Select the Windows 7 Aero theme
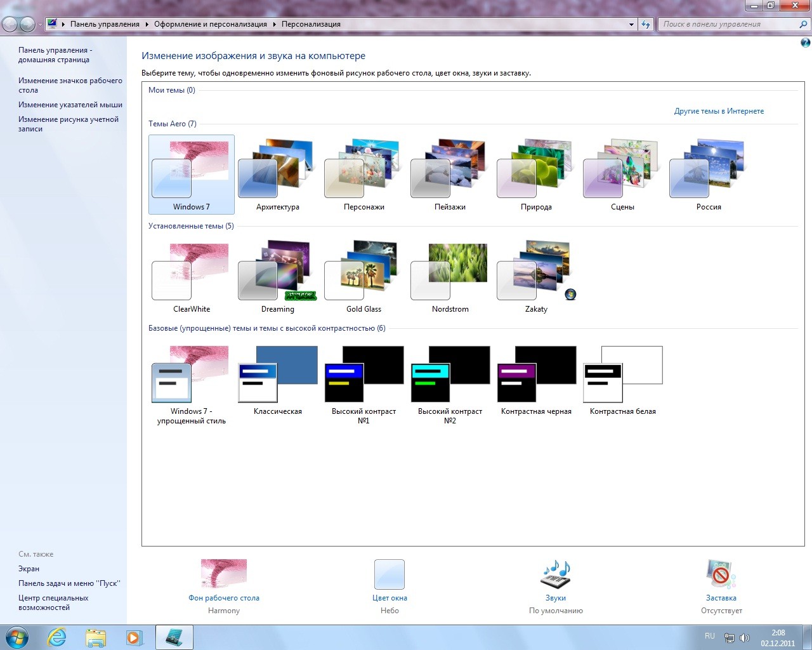This screenshot has height=650, width=812. tap(192, 175)
